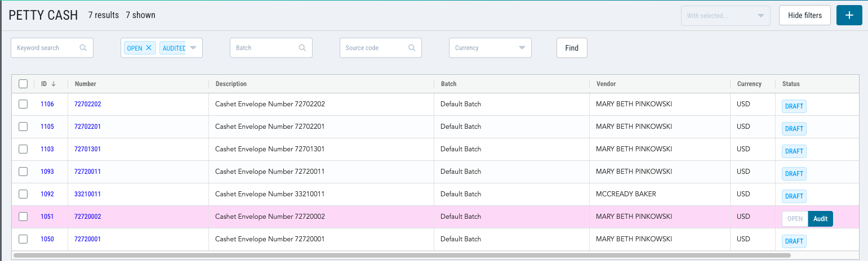Viewport: 868px width, 261px height.
Task: Open ID link 1093
Action: pyautogui.click(x=47, y=172)
